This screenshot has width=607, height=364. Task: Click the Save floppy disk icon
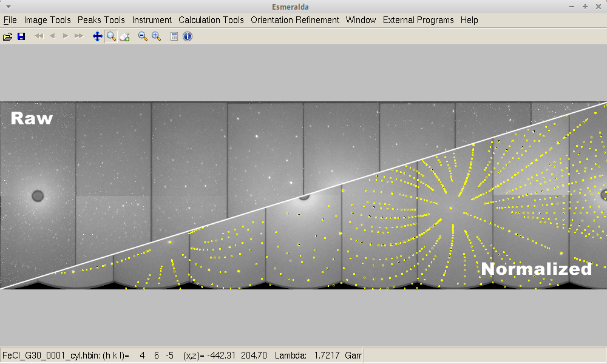pyautogui.click(x=21, y=36)
